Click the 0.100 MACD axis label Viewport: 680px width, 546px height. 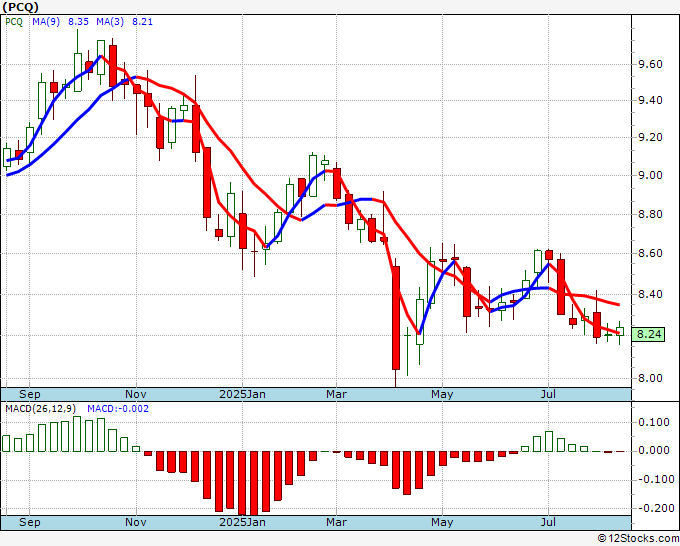[x=654, y=422]
